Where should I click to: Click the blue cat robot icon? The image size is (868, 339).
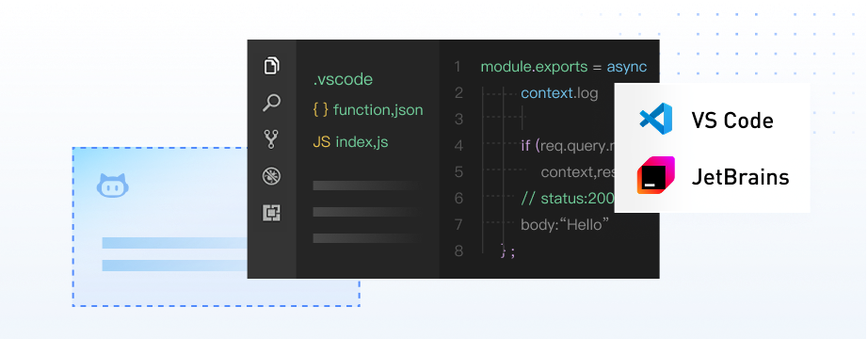click(113, 186)
